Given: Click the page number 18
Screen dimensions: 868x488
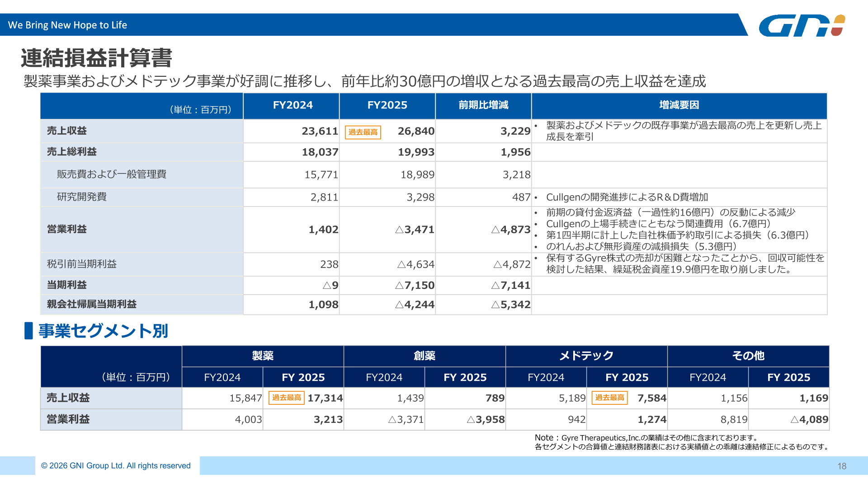Looking at the screenshot, I should click(842, 466).
